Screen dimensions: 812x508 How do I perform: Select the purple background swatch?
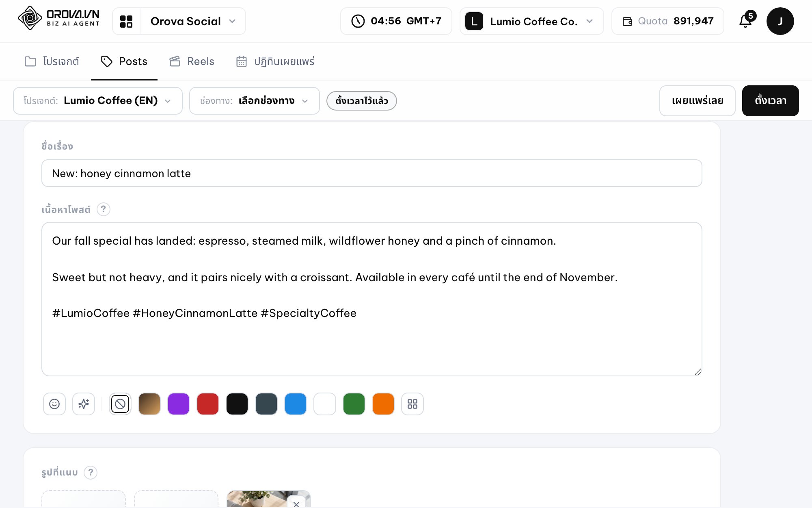click(179, 404)
